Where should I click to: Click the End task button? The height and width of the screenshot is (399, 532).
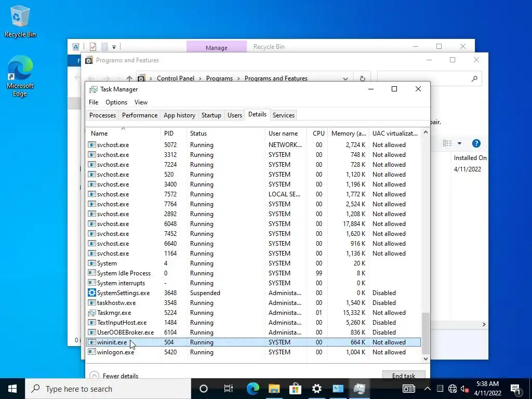point(403,375)
